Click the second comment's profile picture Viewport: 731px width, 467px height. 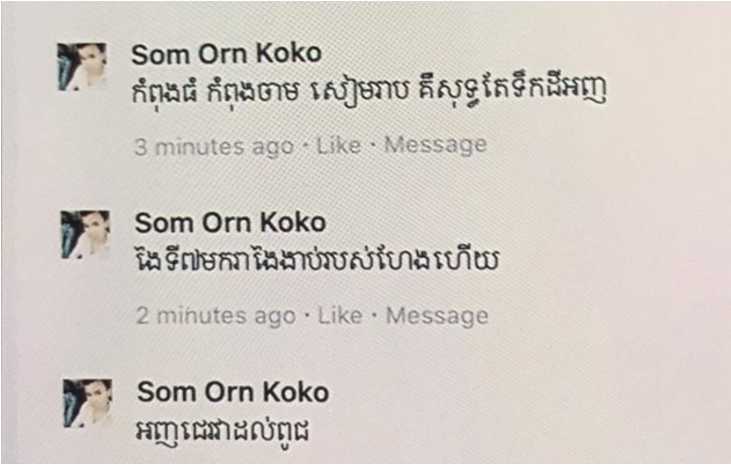pos(85,236)
